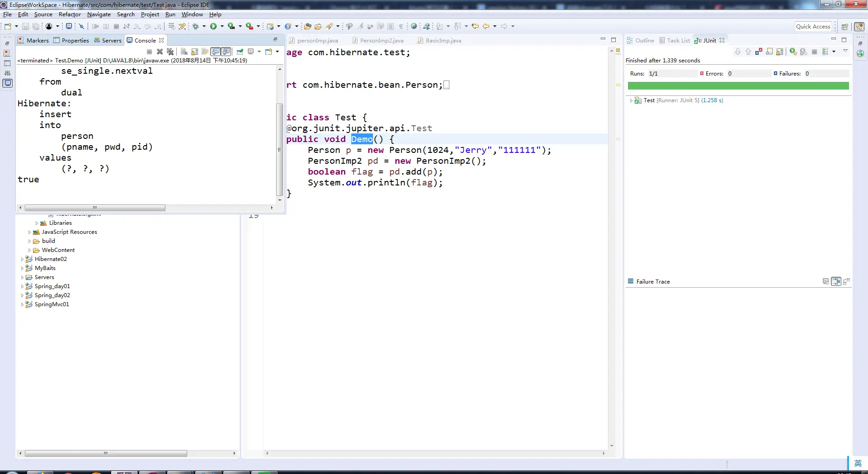Toggle Show Failures Only in JUnit view
Screen dimensions: 868x474
click(x=759, y=52)
